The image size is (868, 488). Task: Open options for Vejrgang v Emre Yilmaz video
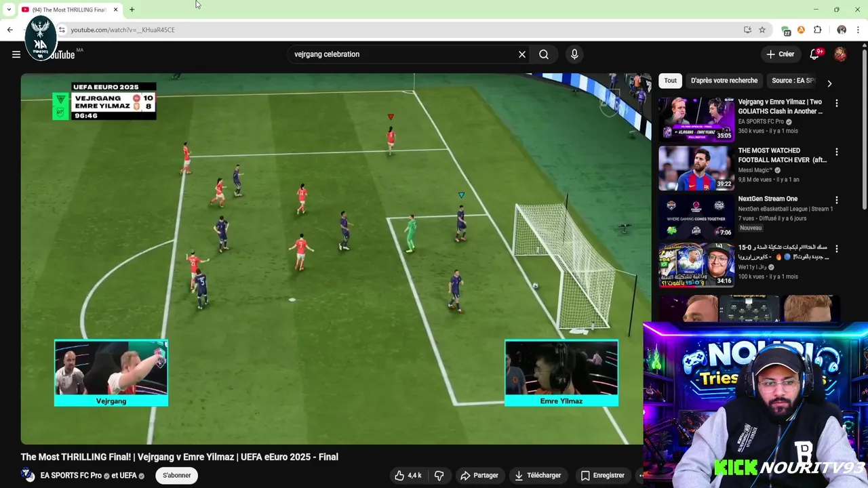836,103
